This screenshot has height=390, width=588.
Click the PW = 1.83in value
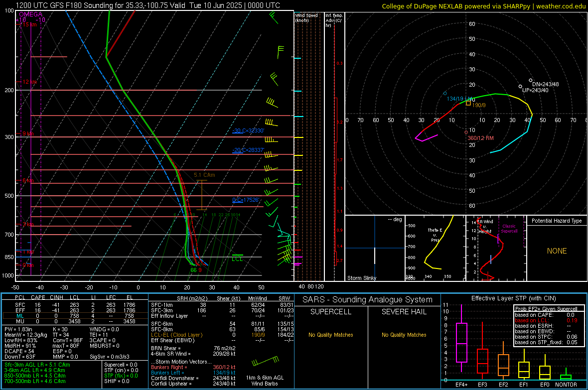coord(18,329)
